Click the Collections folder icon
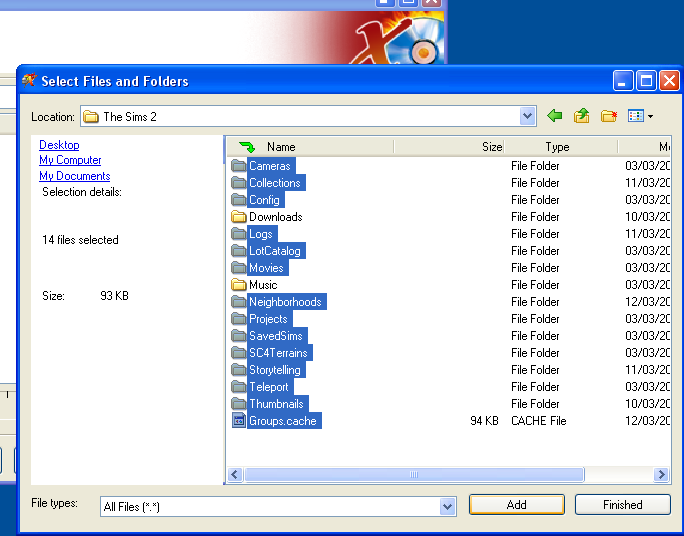 [x=238, y=183]
